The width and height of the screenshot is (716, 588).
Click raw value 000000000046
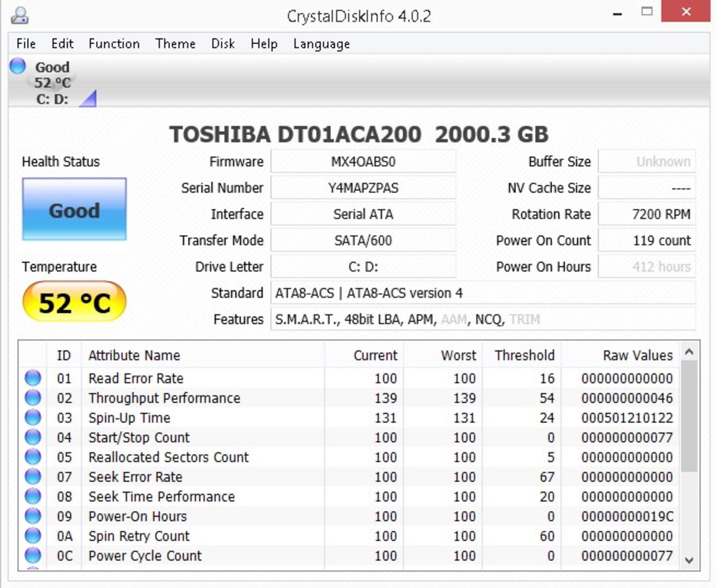[627, 398]
